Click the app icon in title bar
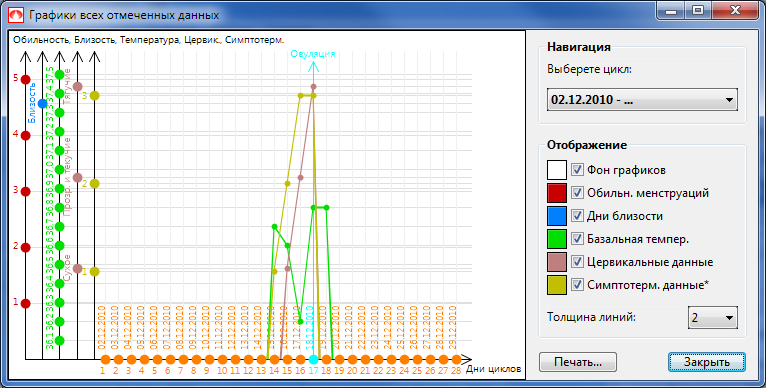766x388 pixels. point(16,15)
